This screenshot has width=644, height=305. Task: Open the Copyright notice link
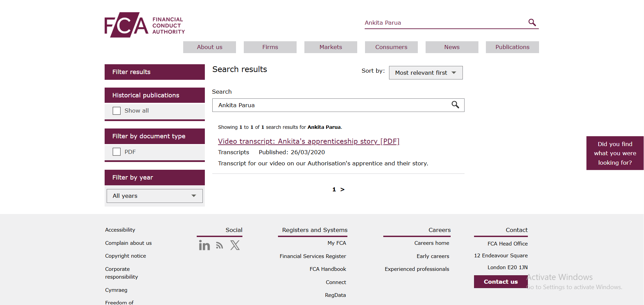(x=126, y=256)
